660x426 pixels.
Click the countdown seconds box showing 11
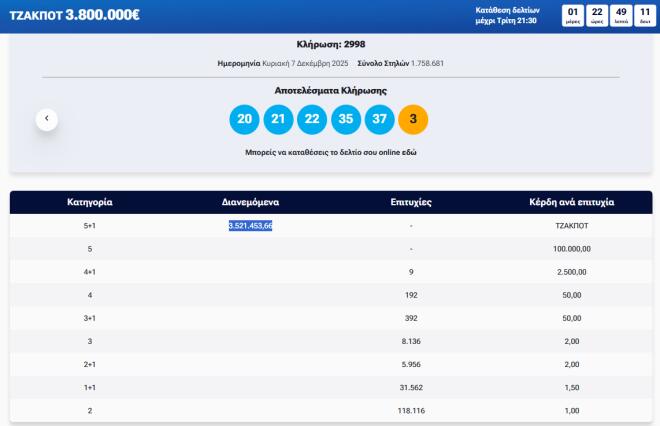pyautogui.click(x=646, y=15)
